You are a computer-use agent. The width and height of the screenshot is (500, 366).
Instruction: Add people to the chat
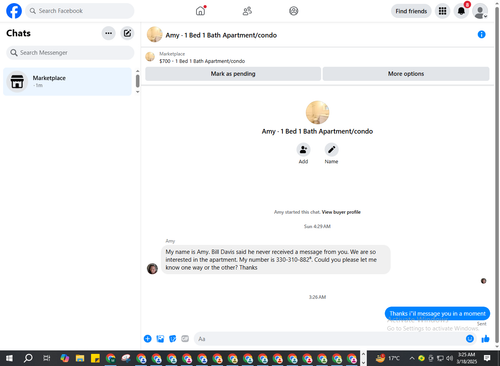pos(303,150)
